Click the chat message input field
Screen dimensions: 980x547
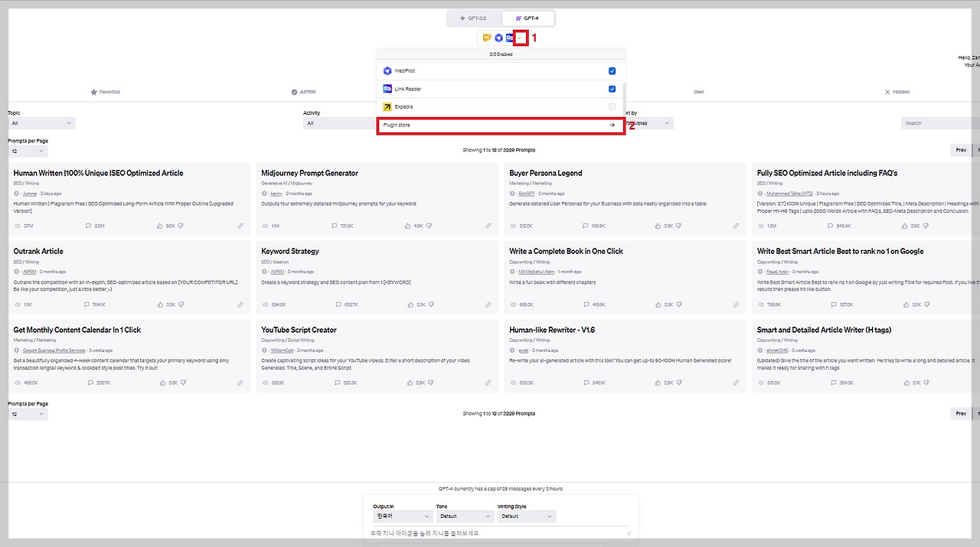[x=495, y=533]
